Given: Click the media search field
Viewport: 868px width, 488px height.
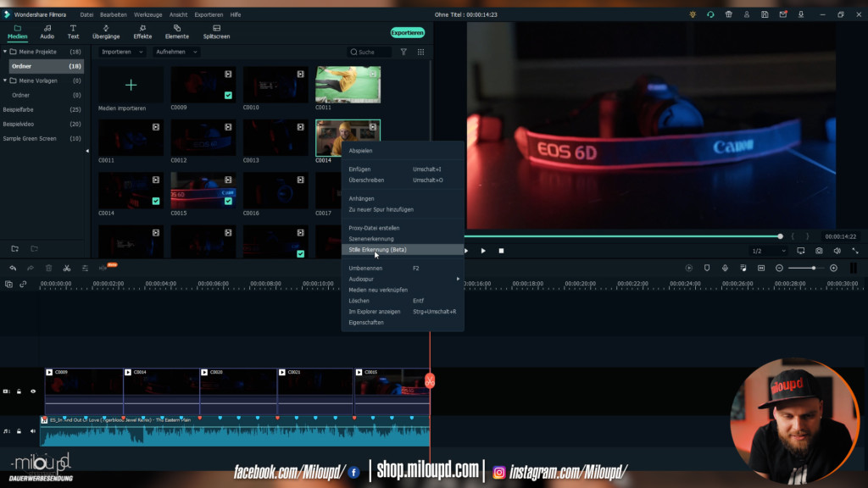Looking at the screenshot, I should pyautogui.click(x=370, y=52).
